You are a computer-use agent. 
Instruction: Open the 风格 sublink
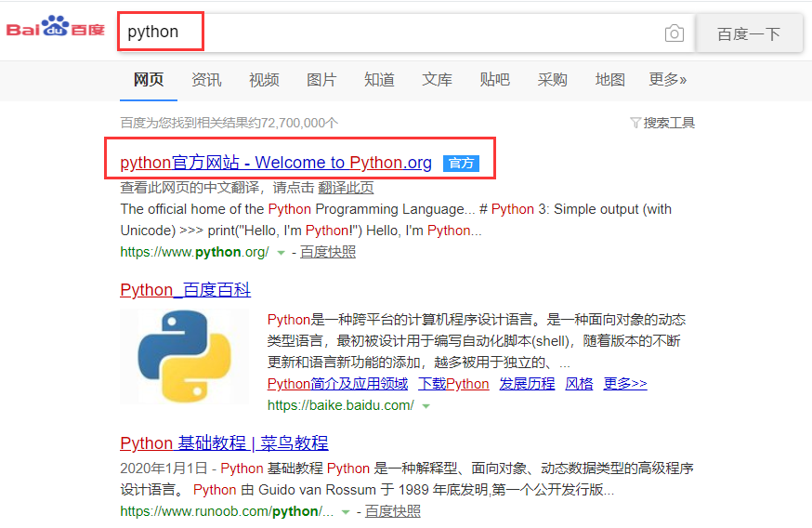click(x=579, y=383)
